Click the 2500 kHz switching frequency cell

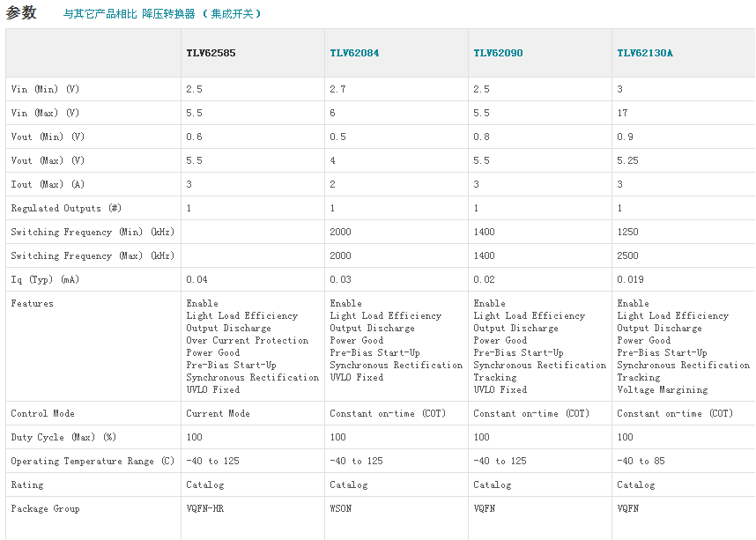[627, 255]
